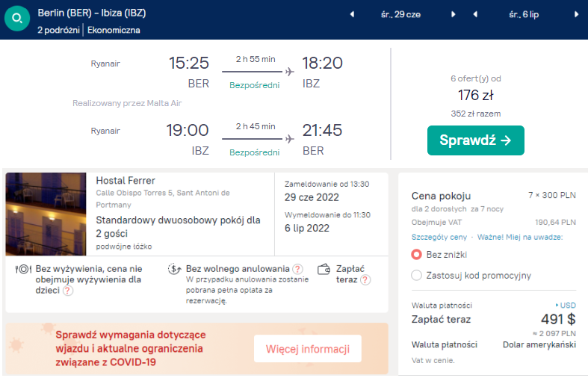This screenshot has height=378, width=588.
Task: Select the Bez zniżki radio option
Action: [417, 254]
